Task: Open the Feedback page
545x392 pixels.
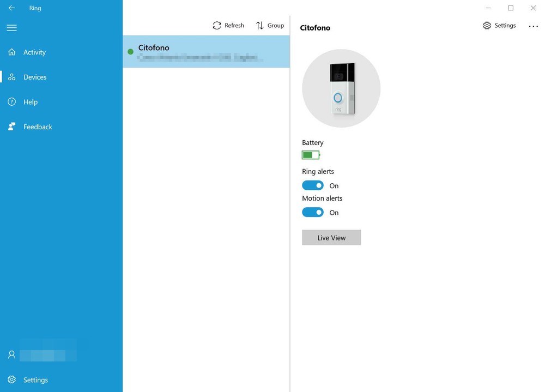Action: pyautogui.click(x=38, y=127)
